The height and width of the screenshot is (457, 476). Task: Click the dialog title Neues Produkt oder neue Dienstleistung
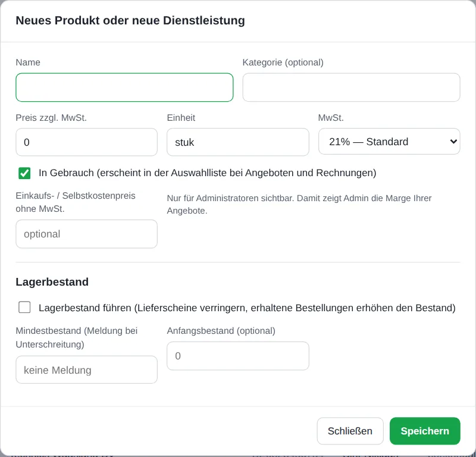(x=130, y=20)
